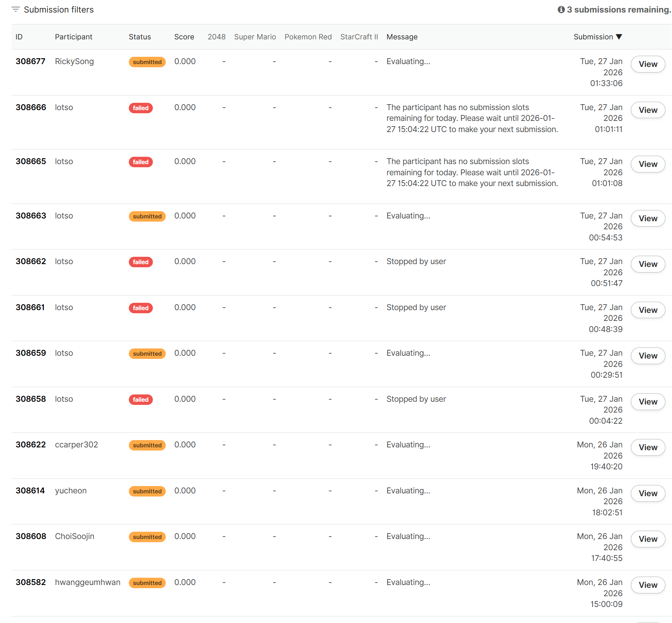672x623 pixels.
Task: Click Submission column sort arrow
Action: tap(619, 37)
